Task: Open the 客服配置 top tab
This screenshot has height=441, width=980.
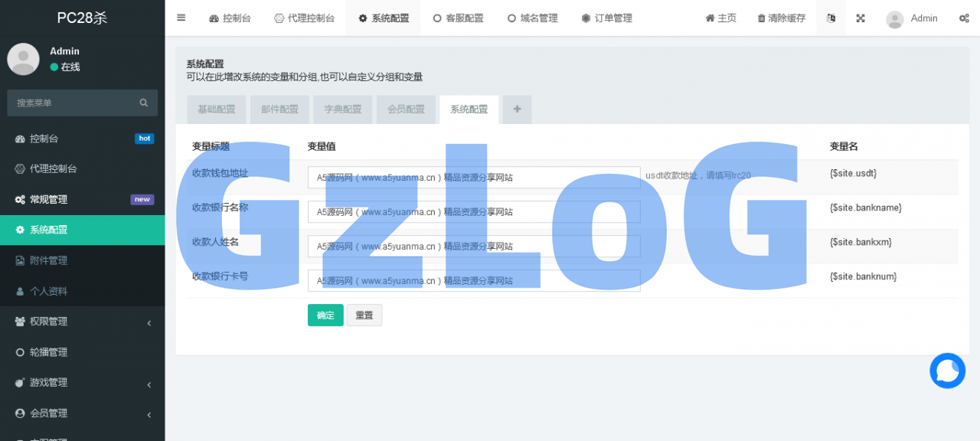Action: [x=458, y=18]
